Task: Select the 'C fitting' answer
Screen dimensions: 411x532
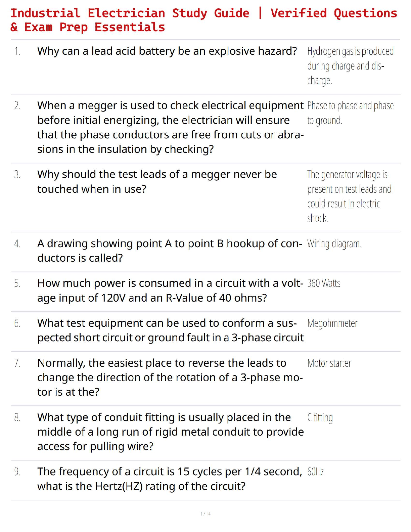Action: [x=320, y=417]
